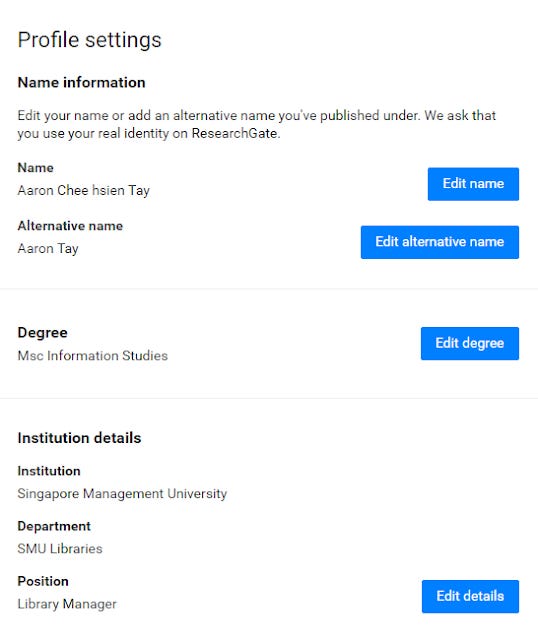Click the 'Name information' section heading
The image size is (538, 640).
[81, 82]
